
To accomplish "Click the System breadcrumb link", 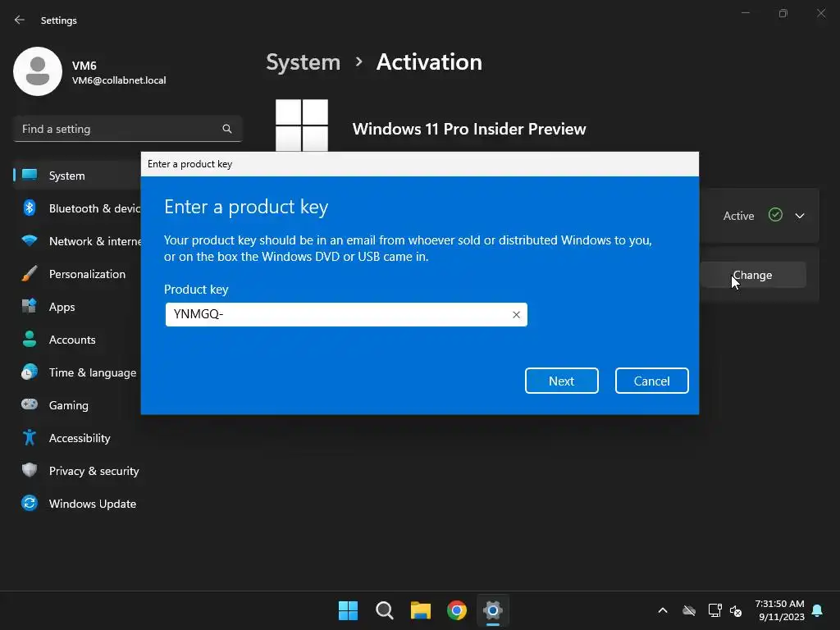I will (304, 62).
